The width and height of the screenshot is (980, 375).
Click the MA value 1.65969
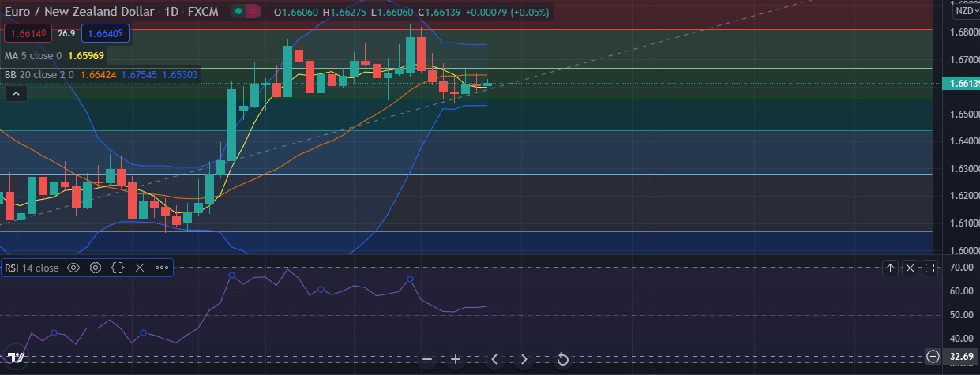pos(86,56)
